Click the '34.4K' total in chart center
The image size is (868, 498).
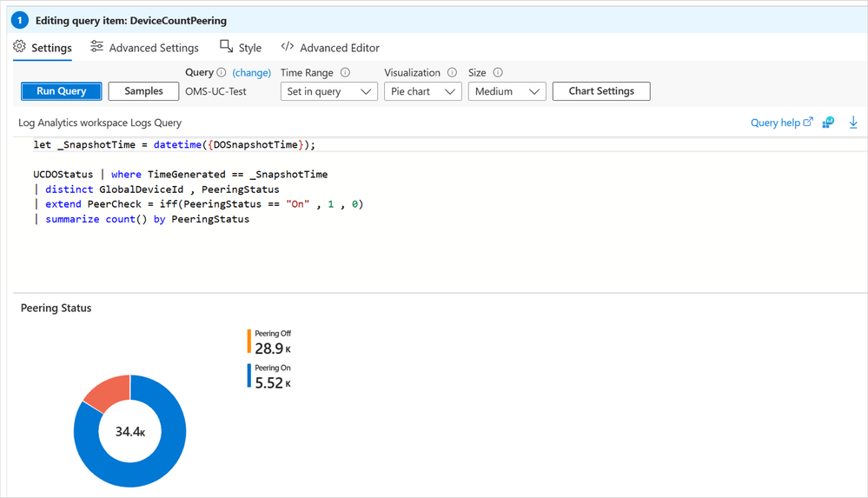(130, 432)
